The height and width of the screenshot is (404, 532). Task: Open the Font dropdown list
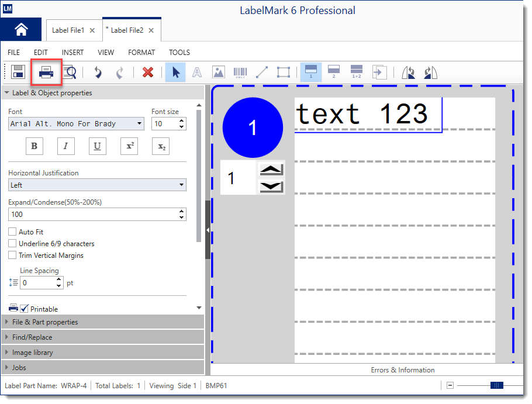pyautogui.click(x=139, y=123)
